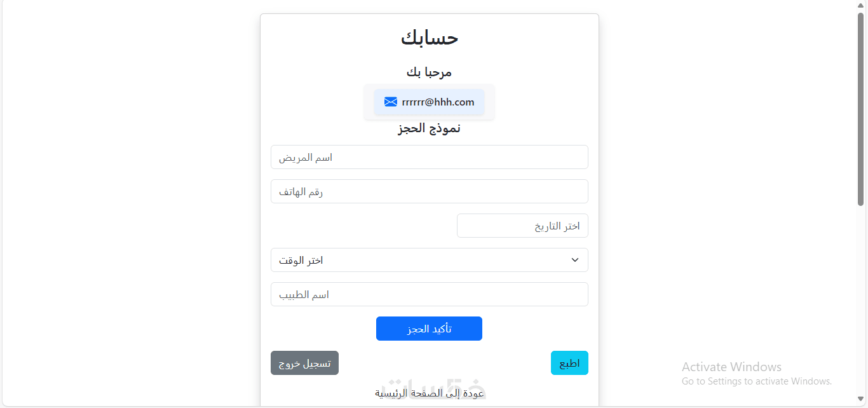Click the rrrrrr@hhh.com email address text
Viewport: 868px width, 408px height.
[x=438, y=102]
